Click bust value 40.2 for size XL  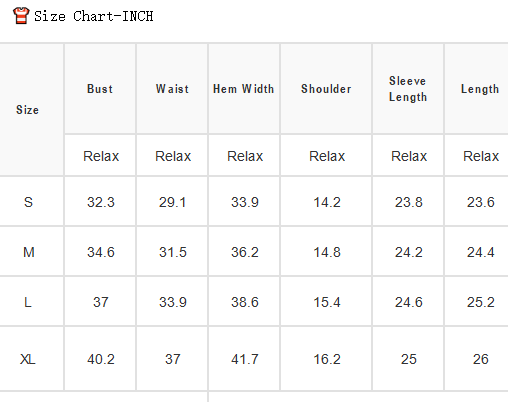click(x=101, y=359)
